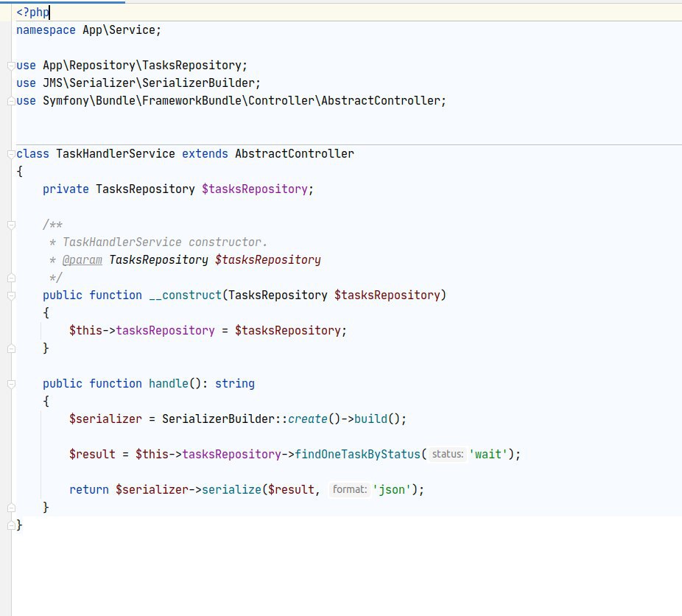Click the public keyword before __construct
The image size is (682, 616).
click(x=62, y=295)
